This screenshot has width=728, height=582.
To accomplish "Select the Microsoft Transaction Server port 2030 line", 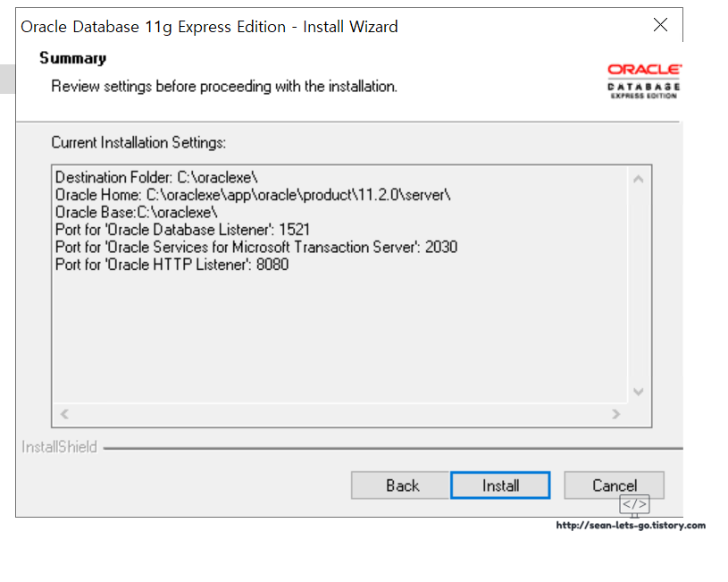I will coord(256,247).
